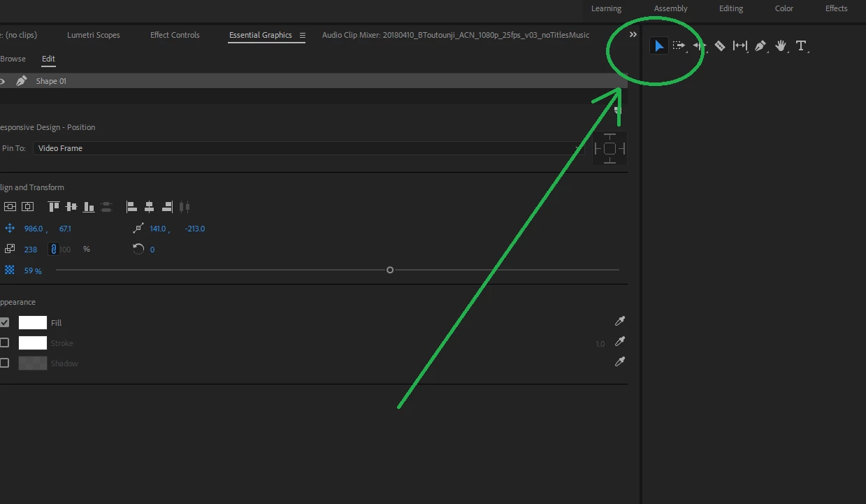Select the Shape 01 layer
The width and height of the screenshot is (866, 504).
pos(313,81)
